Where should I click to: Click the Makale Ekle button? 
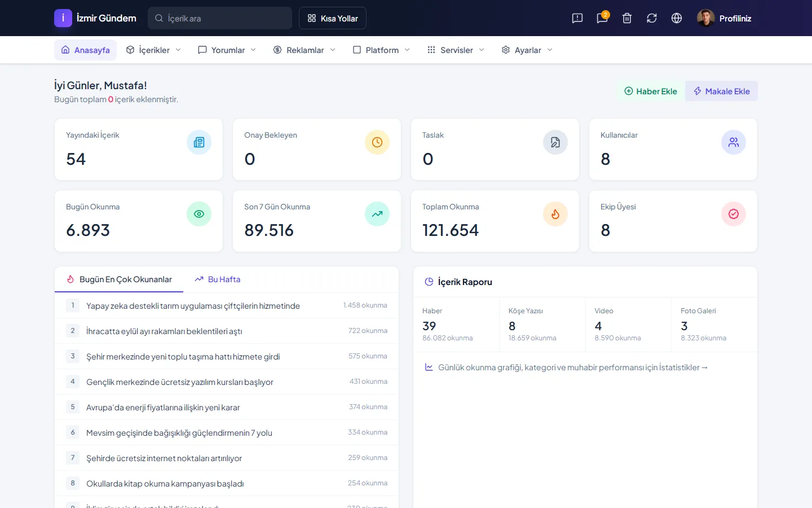point(722,91)
